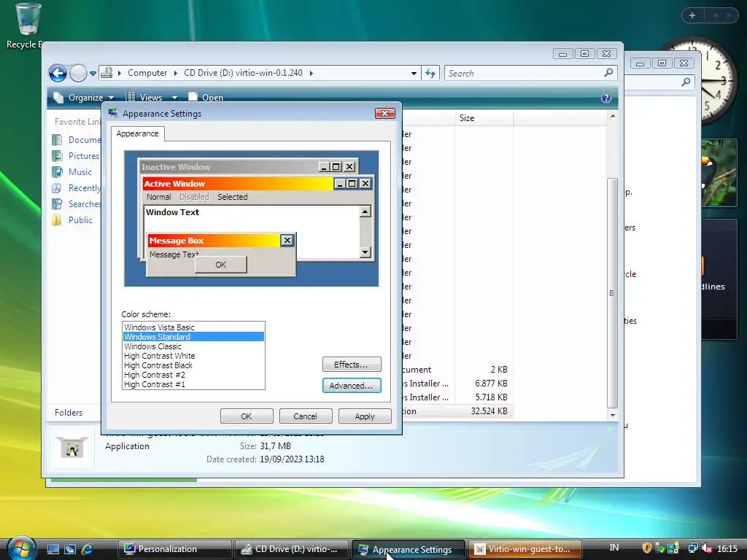Go back with the Explorer back arrow

(x=58, y=74)
